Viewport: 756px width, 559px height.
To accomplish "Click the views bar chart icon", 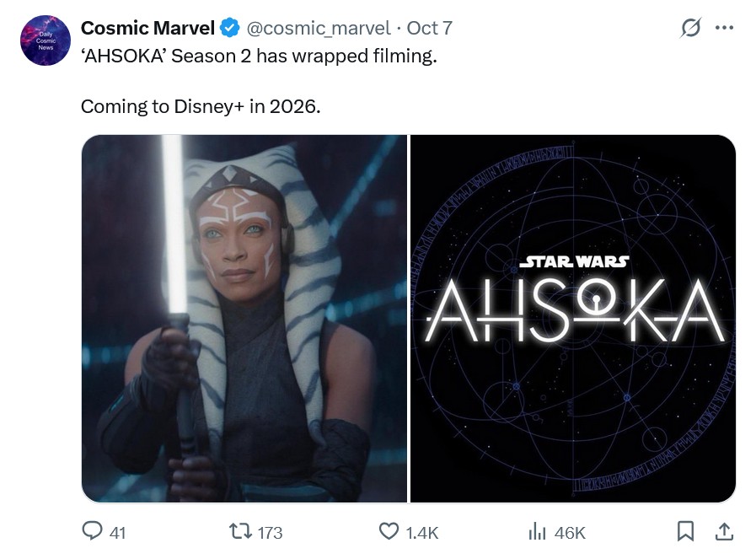I will click(x=538, y=531).
